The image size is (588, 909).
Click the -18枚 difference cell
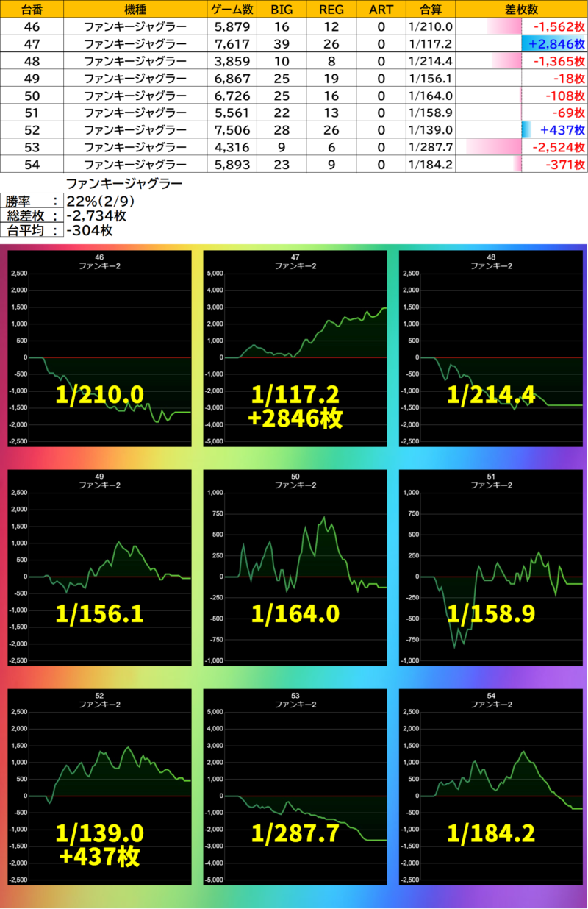pyautogui.click(x=522, y=79)
